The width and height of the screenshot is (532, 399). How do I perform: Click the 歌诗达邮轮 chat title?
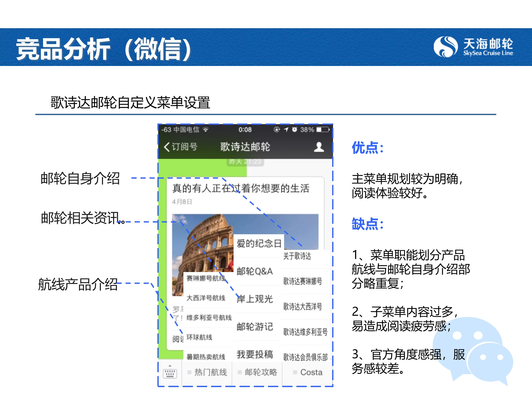coord(245,147)
